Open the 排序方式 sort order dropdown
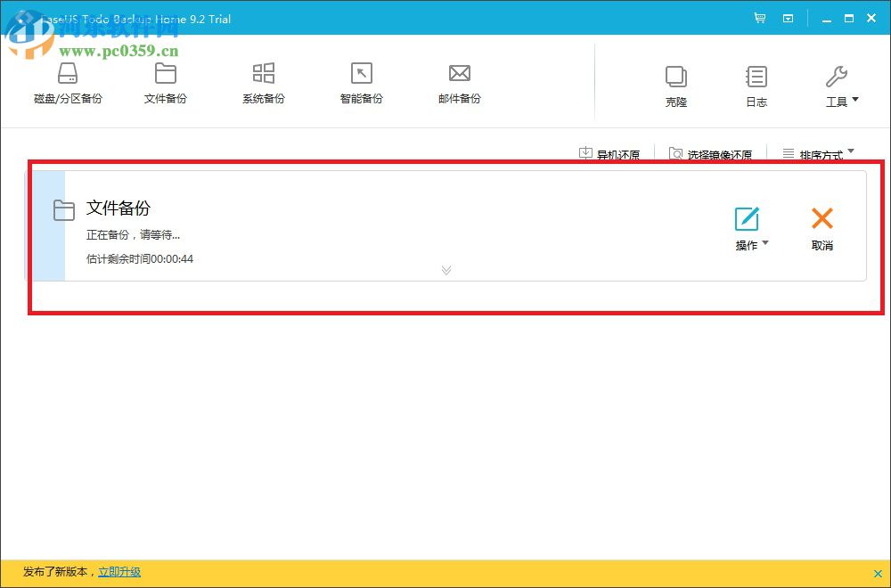The height and width of the screenshot is (588, 891). (817, 152)
